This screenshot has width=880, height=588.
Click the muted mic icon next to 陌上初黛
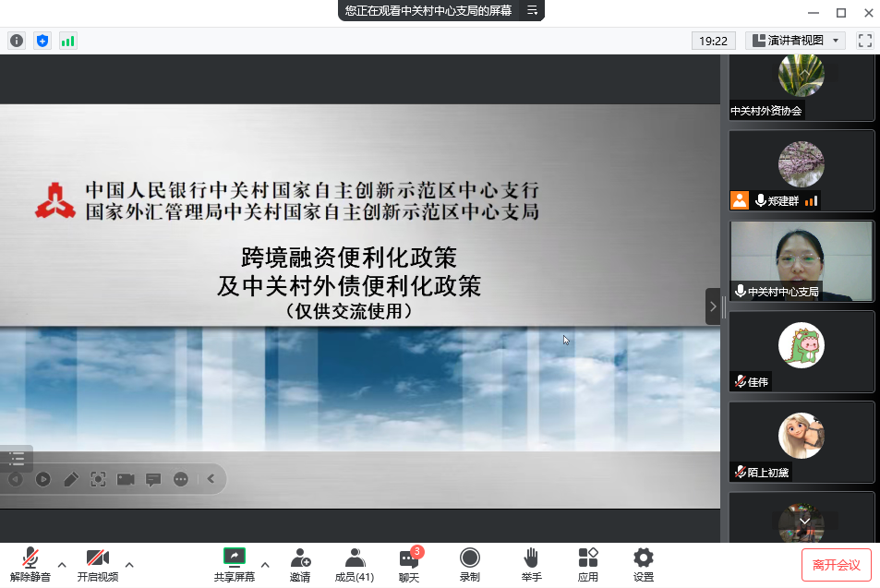click(x=741, y=472)
